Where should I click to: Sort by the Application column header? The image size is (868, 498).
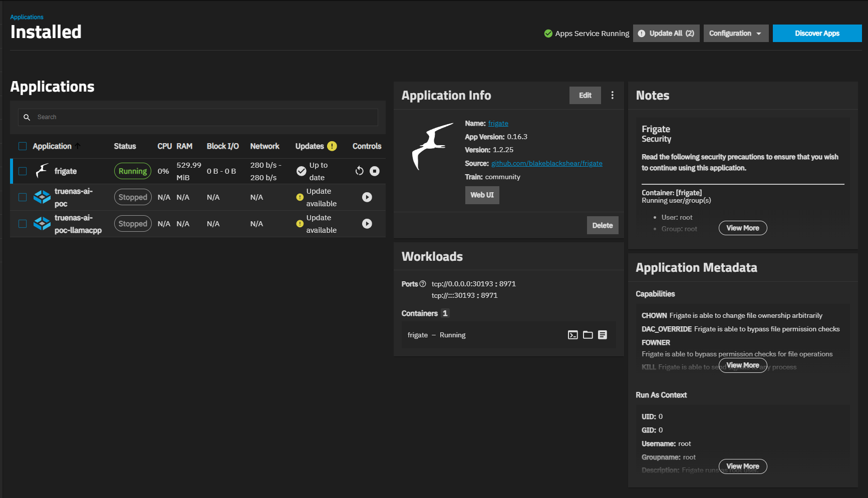click(52, 146)
